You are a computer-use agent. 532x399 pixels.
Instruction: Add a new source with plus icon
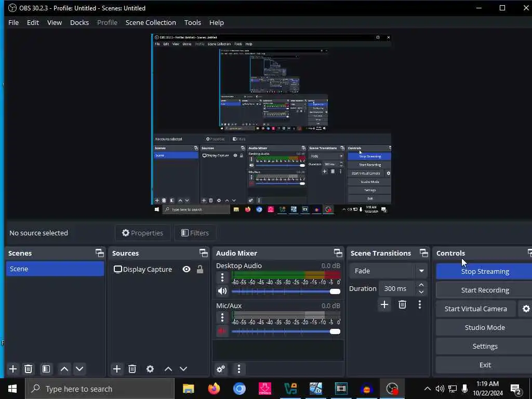117,369
